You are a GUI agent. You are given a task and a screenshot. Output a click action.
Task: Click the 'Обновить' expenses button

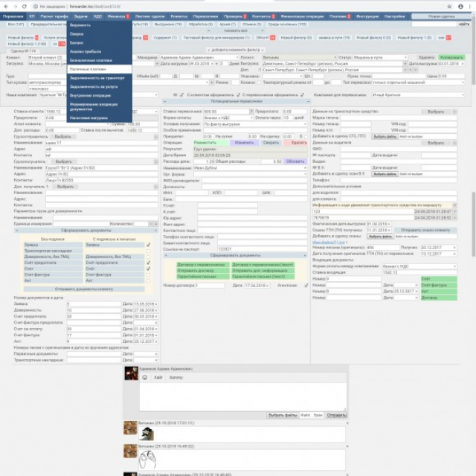point(295,161)
